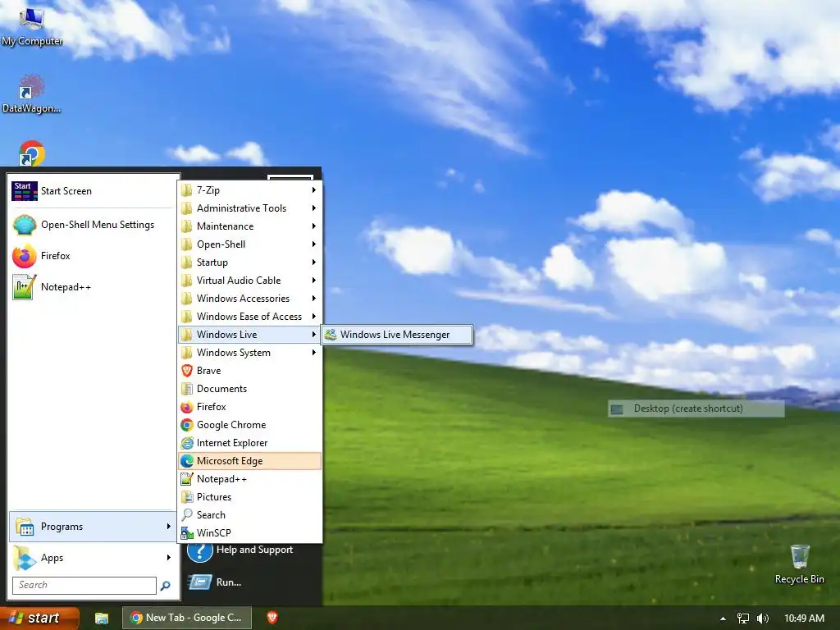Screen dimensions: 840x630
Task: Open the Recycle Bin
Action: 799,564
